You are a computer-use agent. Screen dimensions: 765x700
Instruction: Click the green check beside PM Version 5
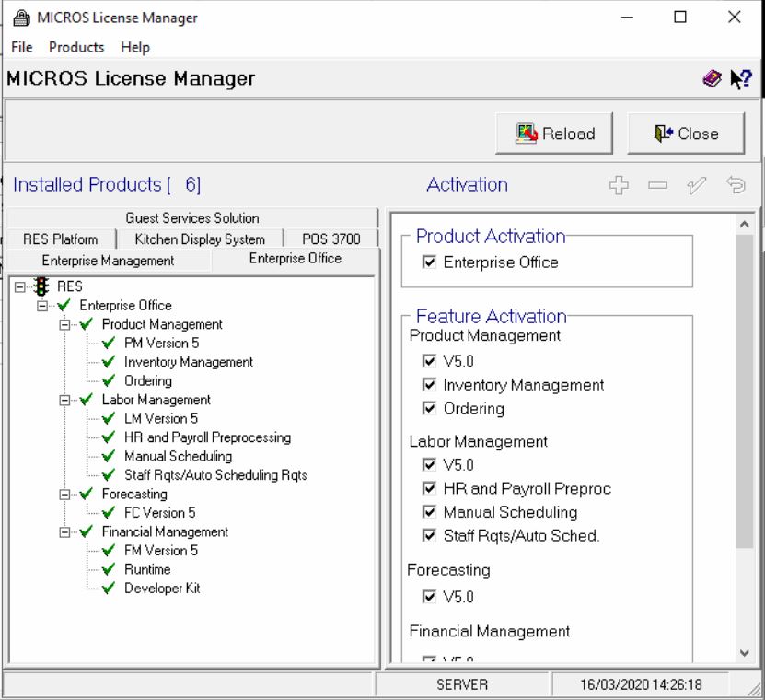pos(109,344)
